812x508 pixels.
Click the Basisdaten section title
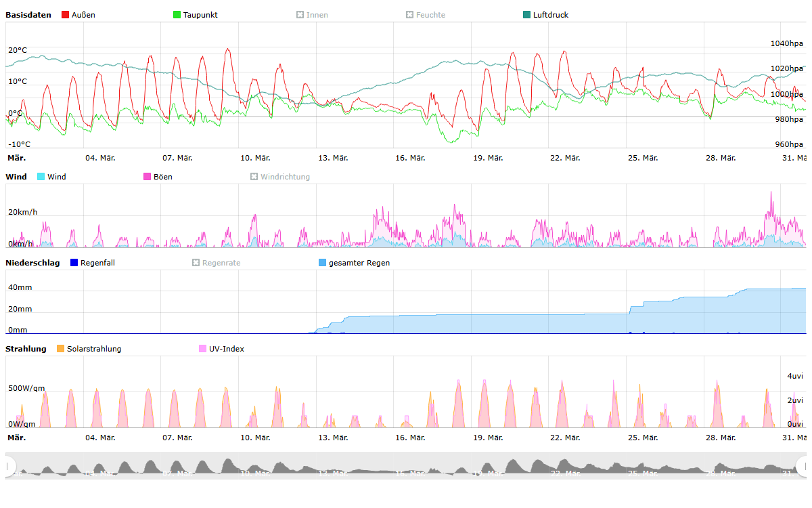coord(28,15)
